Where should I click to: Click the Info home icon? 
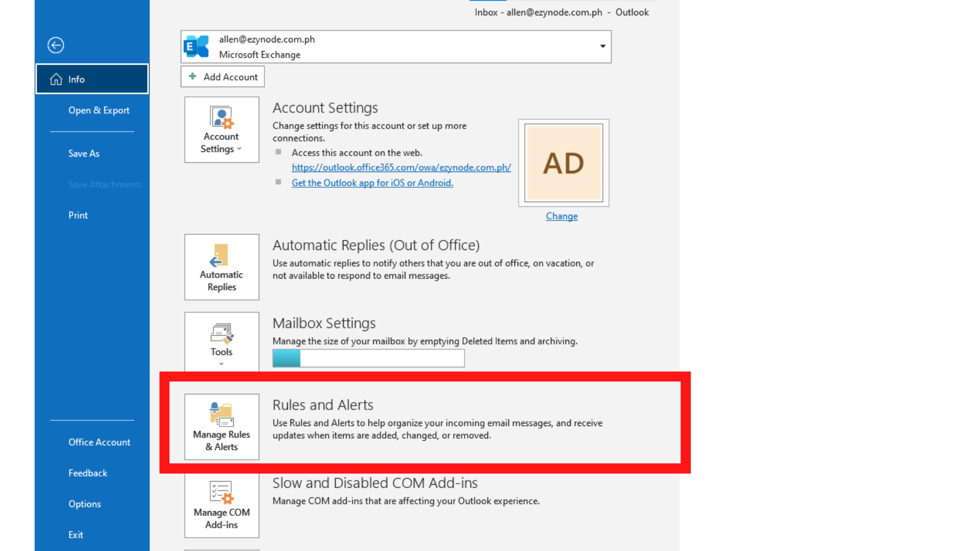[56, 79]
